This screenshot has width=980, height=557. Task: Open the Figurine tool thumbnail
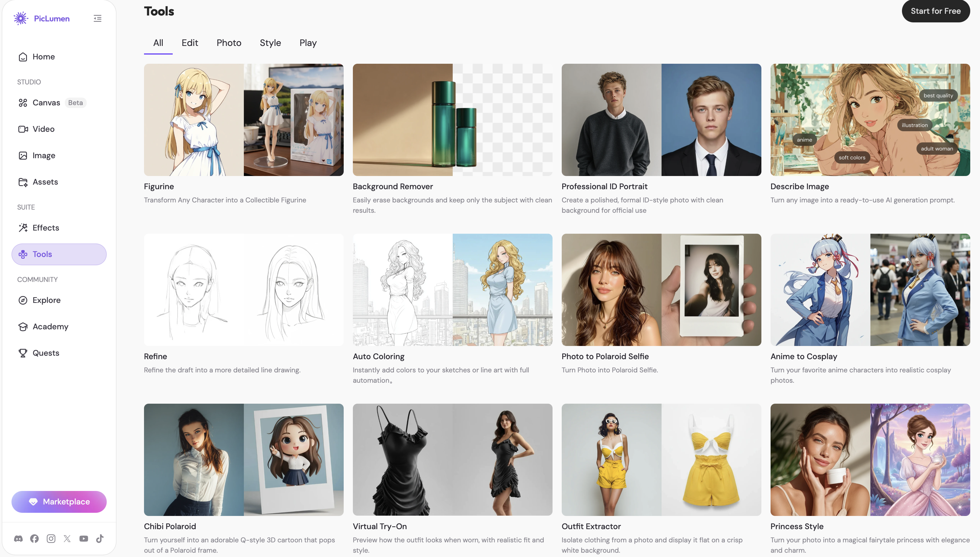(x=244, y=120)
